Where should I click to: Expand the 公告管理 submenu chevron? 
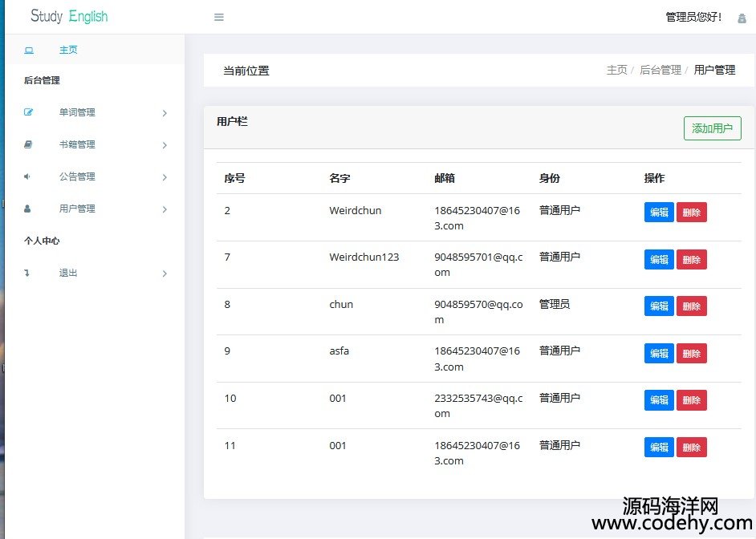[165, 177]
